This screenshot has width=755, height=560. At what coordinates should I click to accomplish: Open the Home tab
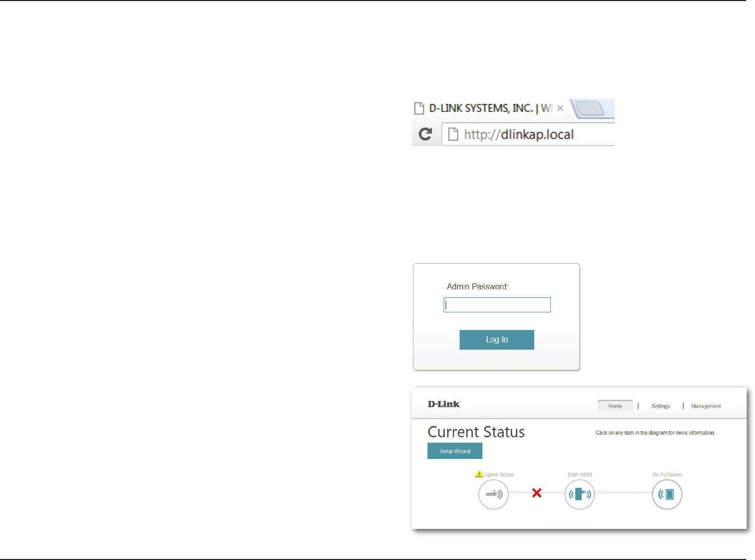coord(615,406)
